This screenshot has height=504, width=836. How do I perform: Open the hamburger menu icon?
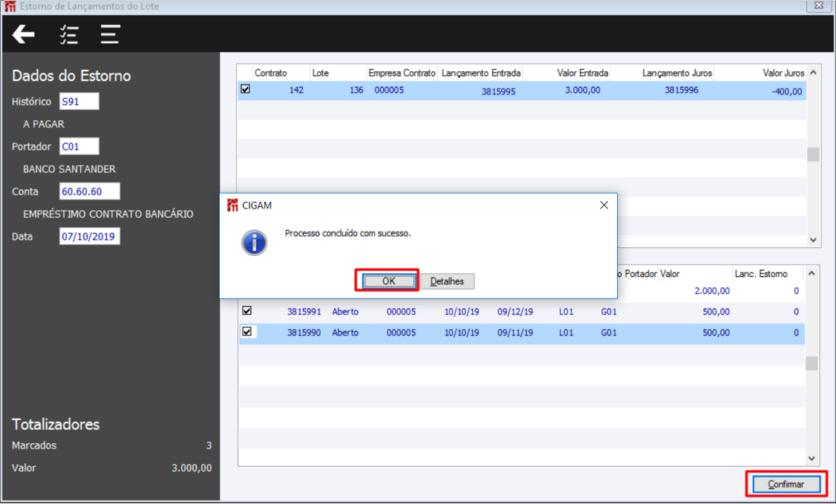click(x=110, y=34)
